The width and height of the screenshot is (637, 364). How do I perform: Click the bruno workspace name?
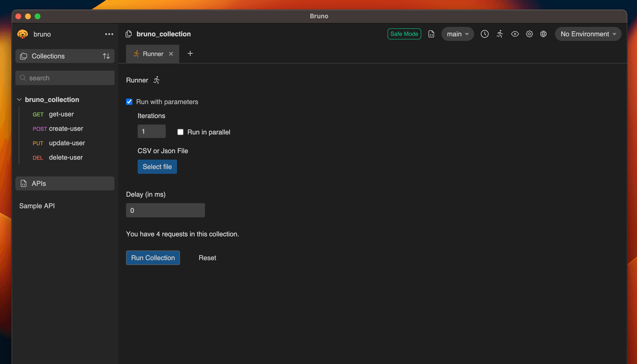point(42,34)
